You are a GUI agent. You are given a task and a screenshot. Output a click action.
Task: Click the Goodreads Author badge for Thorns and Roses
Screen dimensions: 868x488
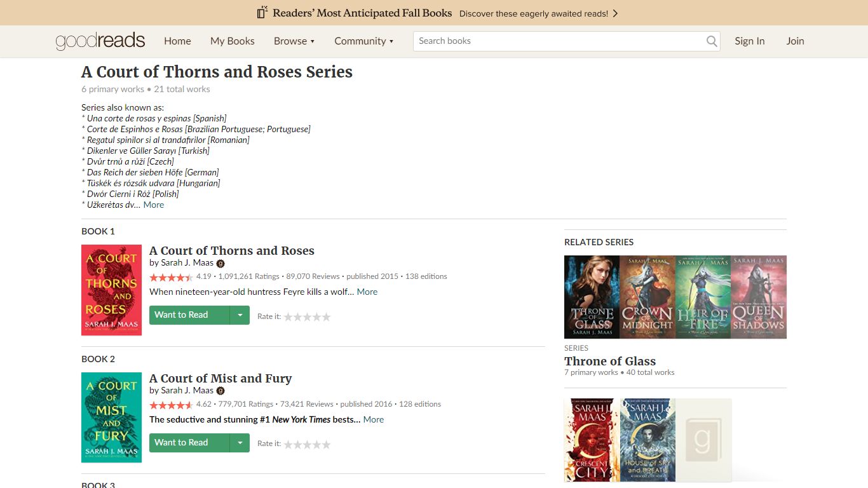click(220, 263)
